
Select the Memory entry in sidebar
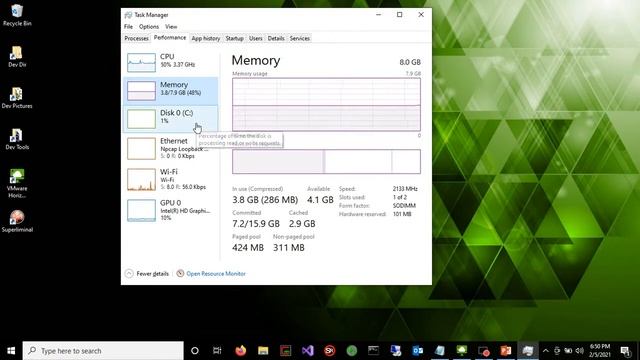tap(170, 91)
